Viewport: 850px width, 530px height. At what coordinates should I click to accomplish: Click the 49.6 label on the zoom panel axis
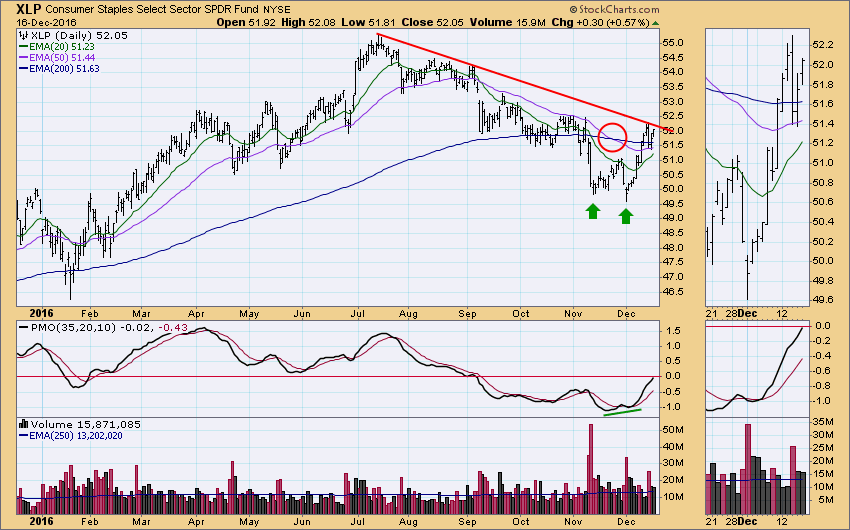tap(823, 300)
